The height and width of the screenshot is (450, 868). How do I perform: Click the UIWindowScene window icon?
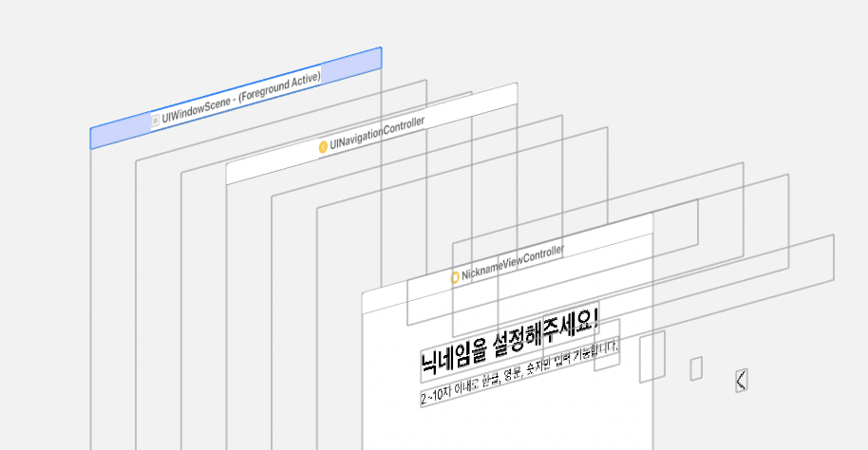pyautogui.click(x=156, y=121)
